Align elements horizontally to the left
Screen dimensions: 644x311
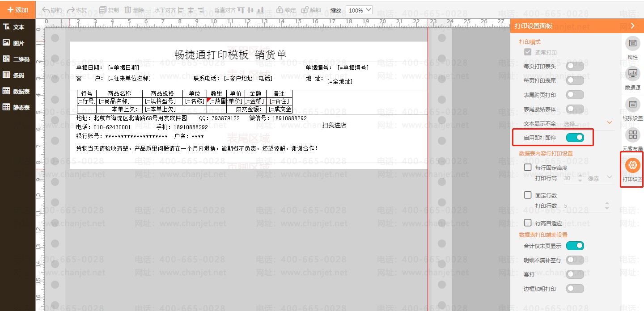point(181,10)
